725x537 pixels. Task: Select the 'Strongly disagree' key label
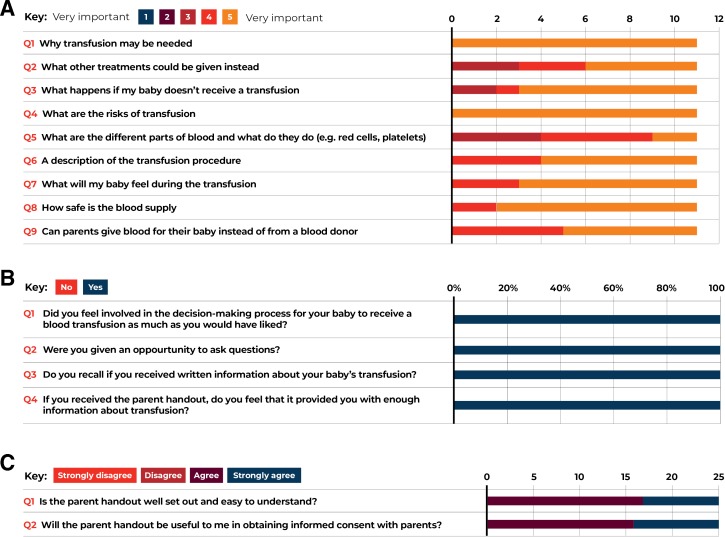(x=95, y=475)
